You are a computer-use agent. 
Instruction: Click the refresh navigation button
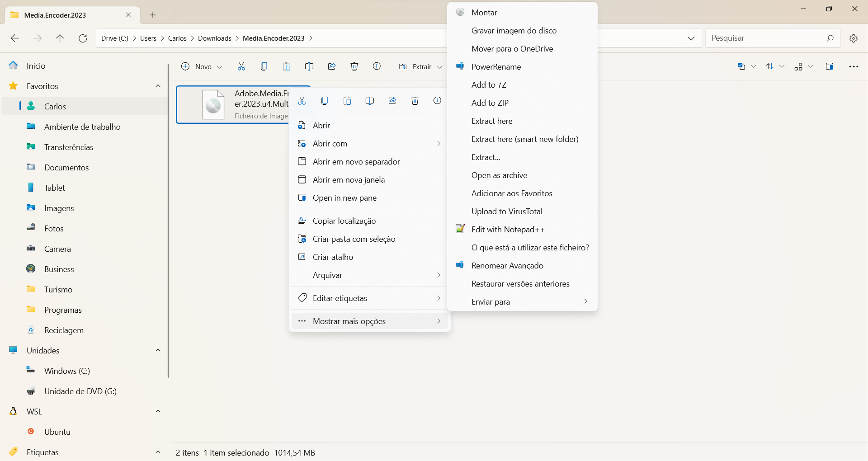pos(83,38)
